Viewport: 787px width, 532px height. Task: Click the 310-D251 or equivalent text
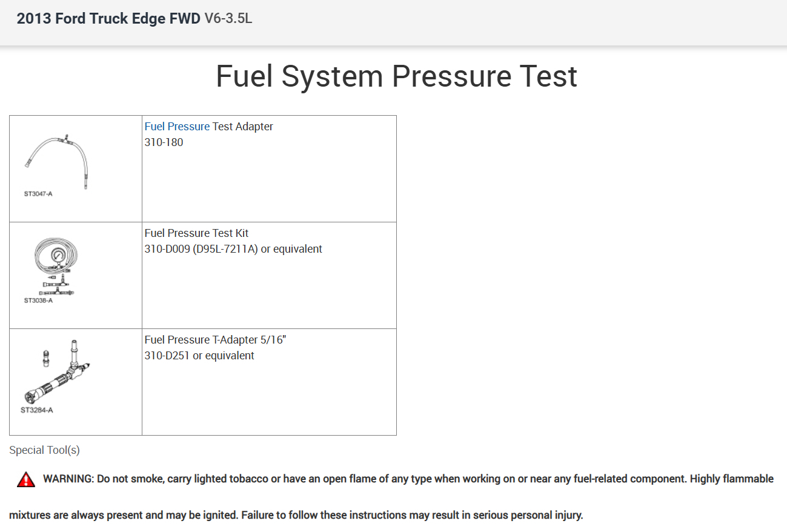click(199, 356)
